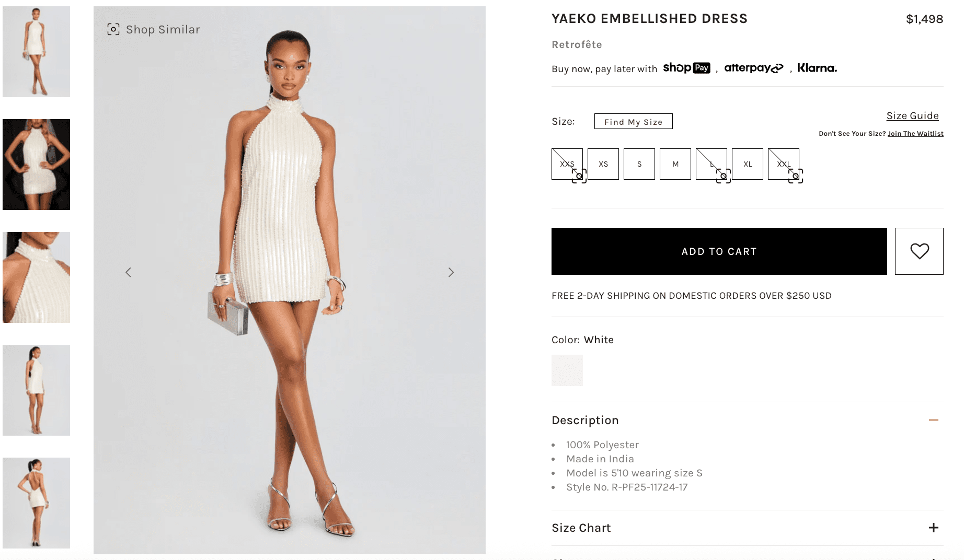Click visual search icon on XXS size
The image size is (964, 560).
coord(579,176)
